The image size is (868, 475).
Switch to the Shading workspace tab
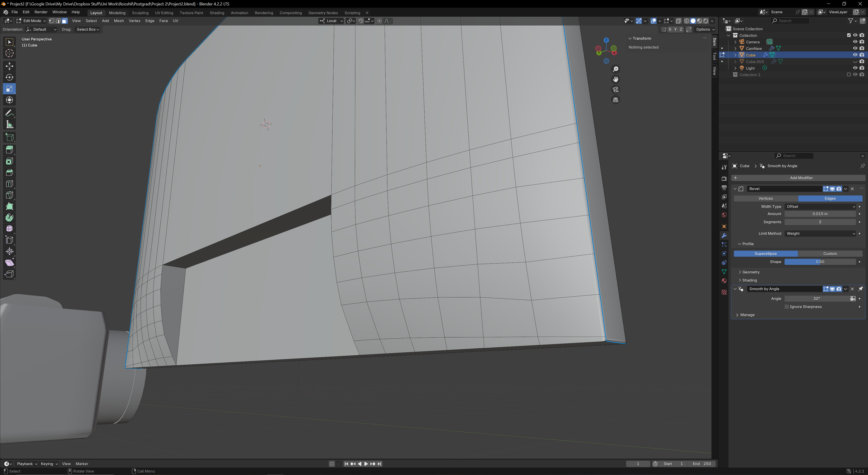pyautogui.click(x=217, y=13)
